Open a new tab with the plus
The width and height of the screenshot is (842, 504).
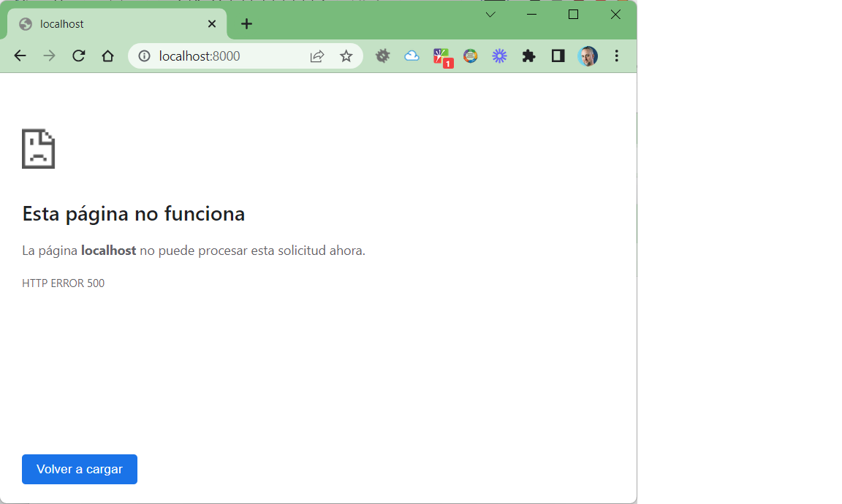click(246, 23)
